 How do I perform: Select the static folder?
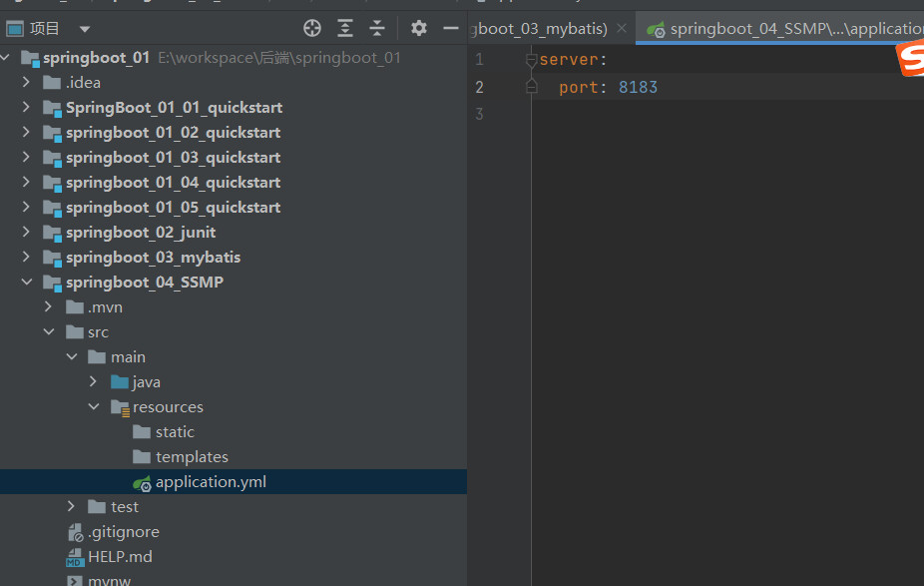pos(175,432)
